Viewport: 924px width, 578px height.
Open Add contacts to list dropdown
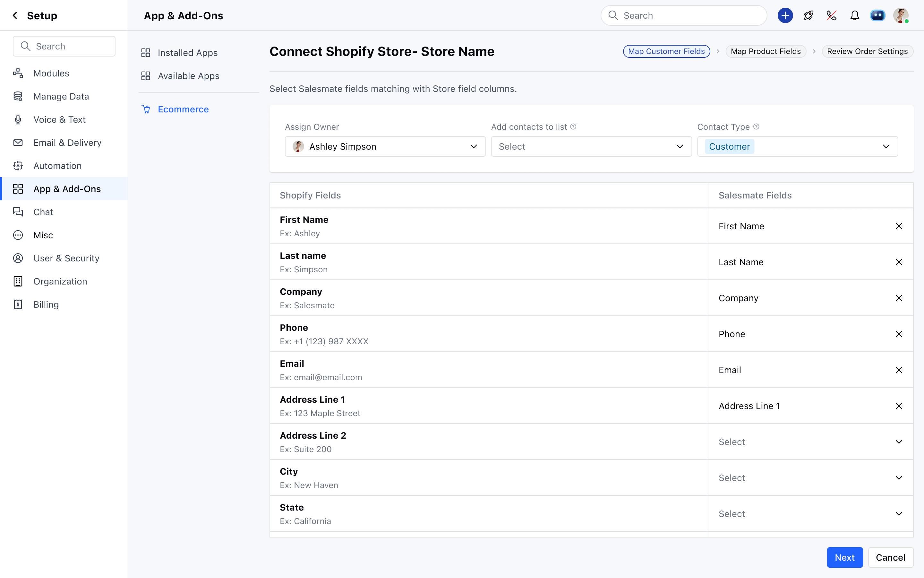[x=591, y=146]
